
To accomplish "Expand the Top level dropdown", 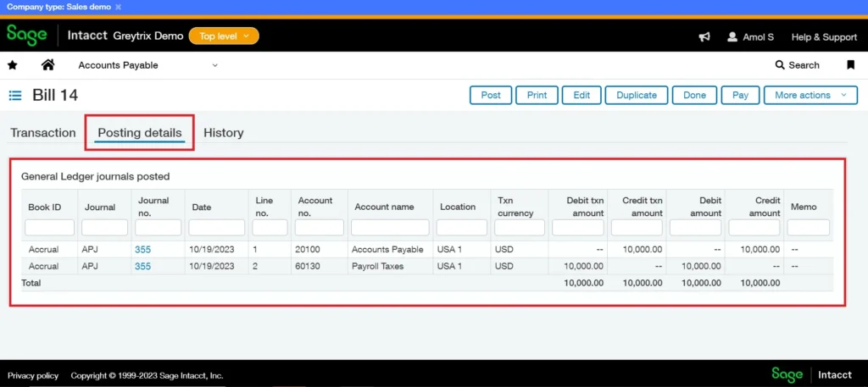I will coord(224,36).
